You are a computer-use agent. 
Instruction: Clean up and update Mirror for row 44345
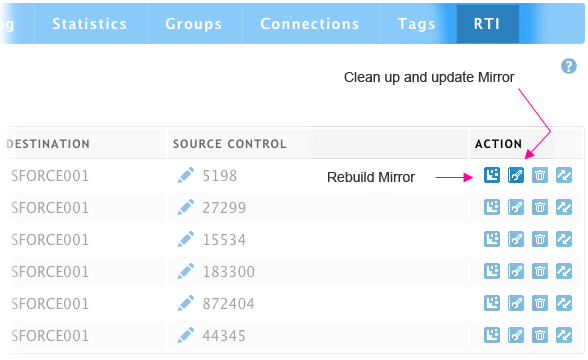(x=516, y=335)
